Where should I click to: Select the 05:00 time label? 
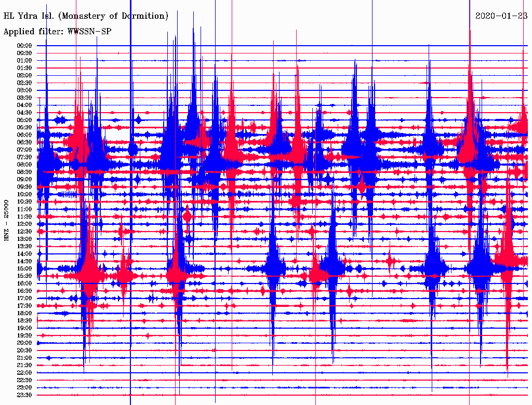pos(24,120)
